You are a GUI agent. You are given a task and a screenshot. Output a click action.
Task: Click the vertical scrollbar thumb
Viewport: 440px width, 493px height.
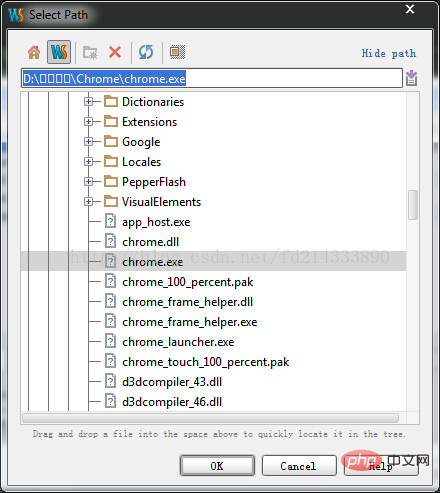coord(413,205)
